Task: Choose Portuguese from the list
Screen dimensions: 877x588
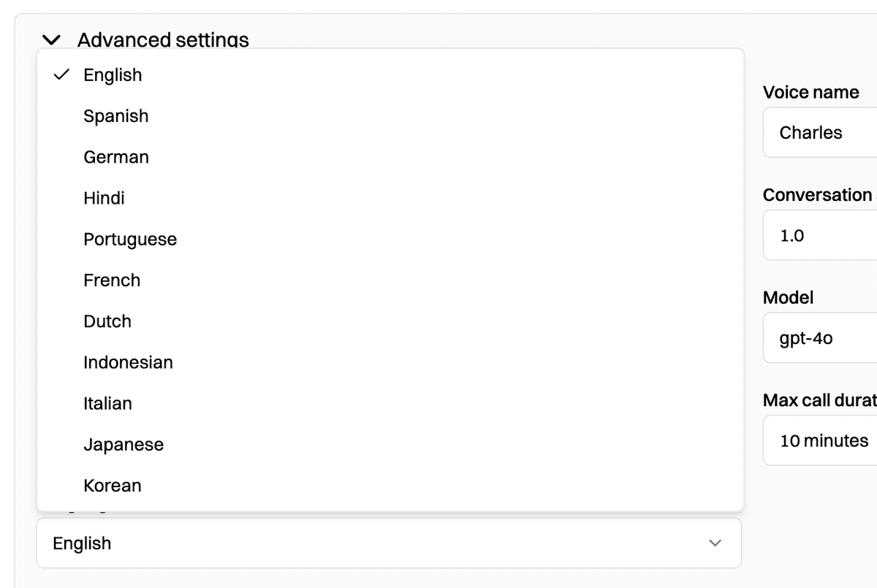Action: coord(130,240)
